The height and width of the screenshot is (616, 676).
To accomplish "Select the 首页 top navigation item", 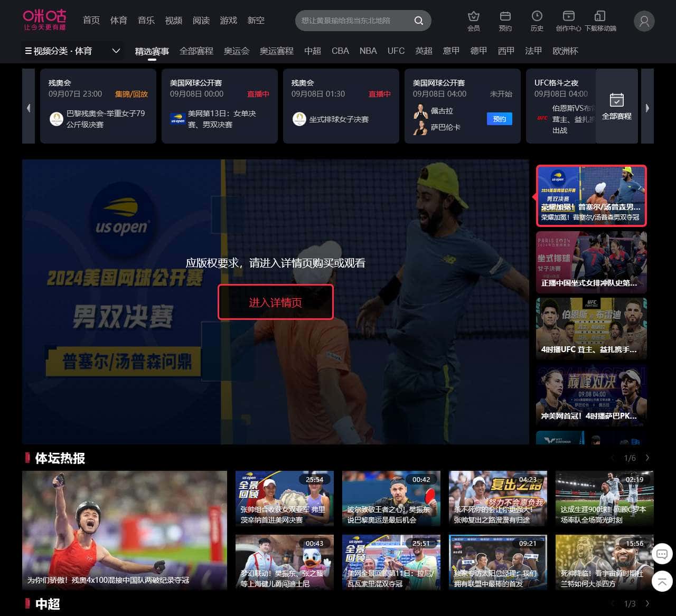I will [x=91, y=20].
